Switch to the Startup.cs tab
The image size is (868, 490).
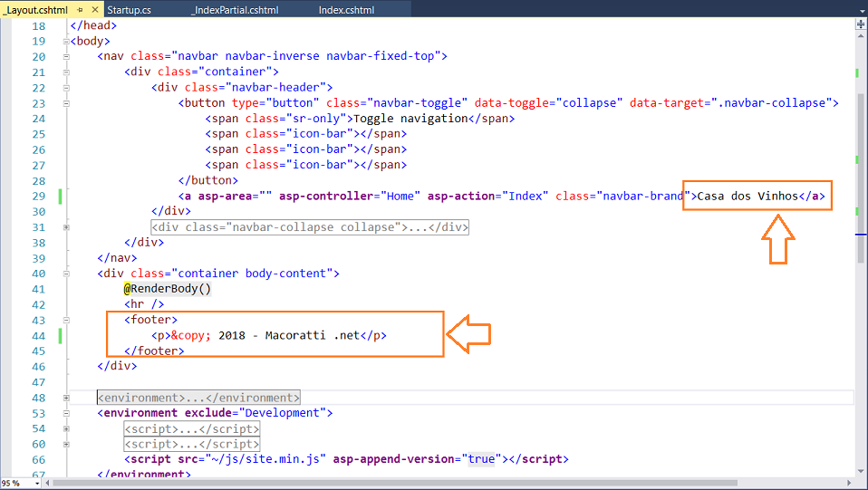129,10
